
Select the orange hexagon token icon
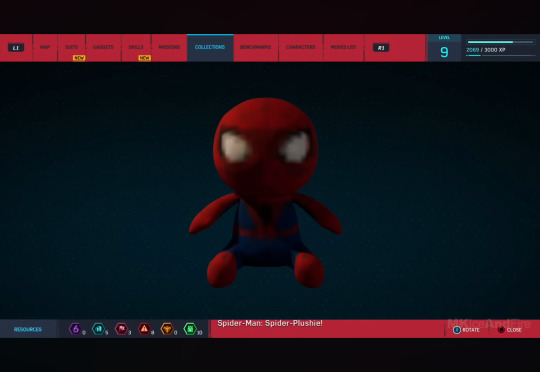pyautogui.click(x=167, y=329)
